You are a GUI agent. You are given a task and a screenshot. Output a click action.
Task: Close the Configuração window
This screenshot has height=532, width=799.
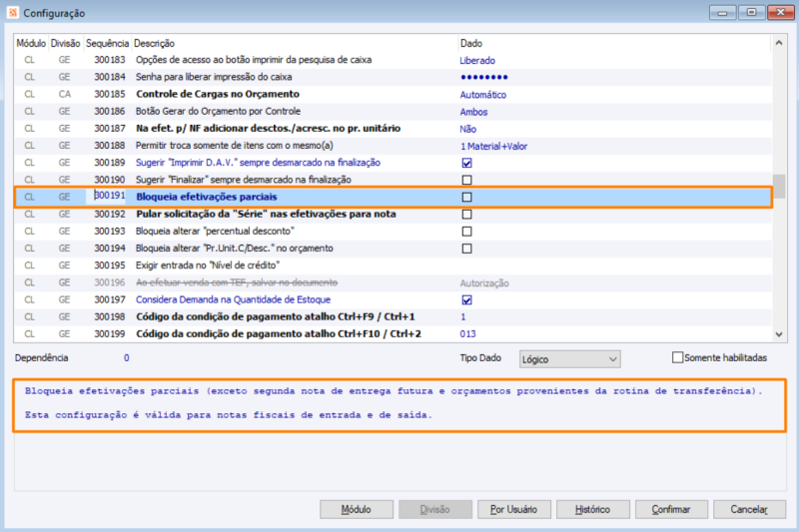[x=781, y=12]
